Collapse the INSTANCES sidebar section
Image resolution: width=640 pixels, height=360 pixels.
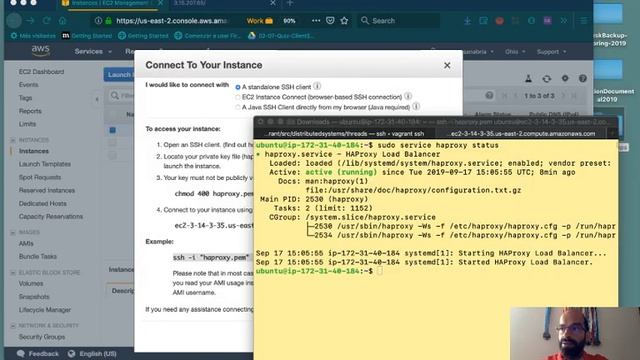13,140
